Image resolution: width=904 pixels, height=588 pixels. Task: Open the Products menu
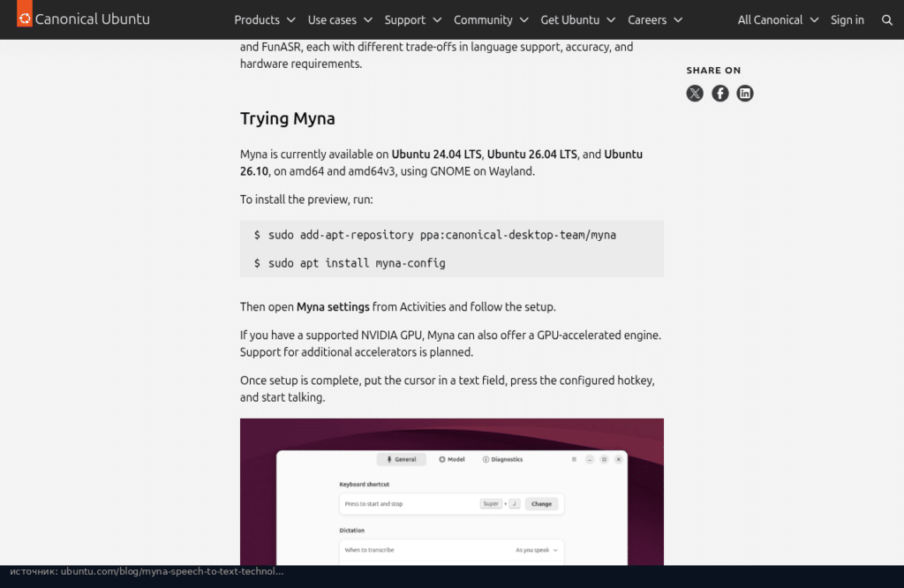coord(265,20)
